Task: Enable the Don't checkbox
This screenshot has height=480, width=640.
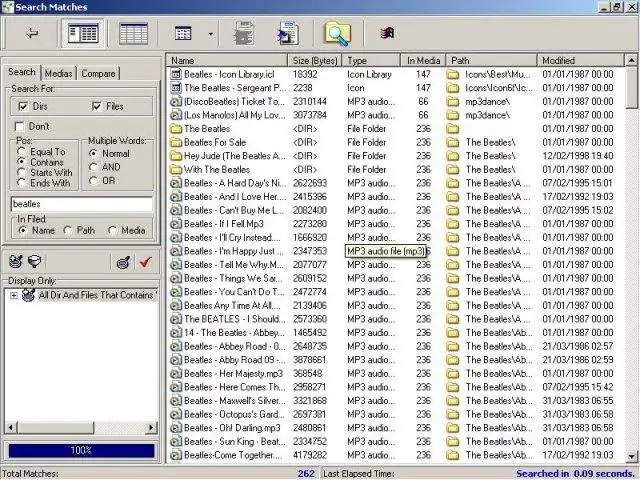Action: click(x=19, y=127)
